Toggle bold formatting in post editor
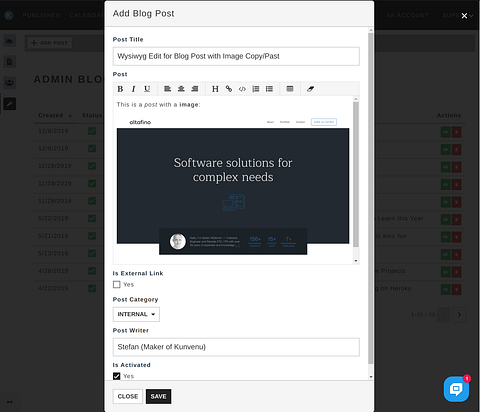The height and width of the screenshot is (412, 480). point(120,89)
